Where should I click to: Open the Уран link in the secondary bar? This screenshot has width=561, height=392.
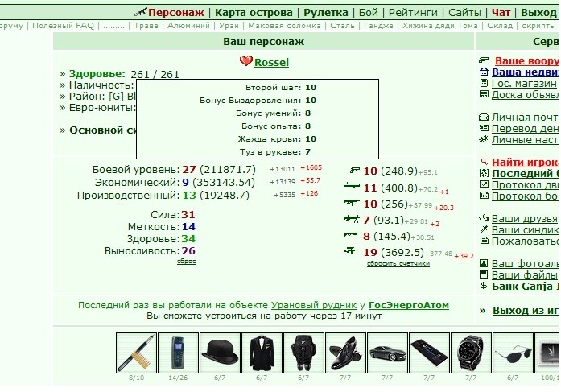point(229,26)
